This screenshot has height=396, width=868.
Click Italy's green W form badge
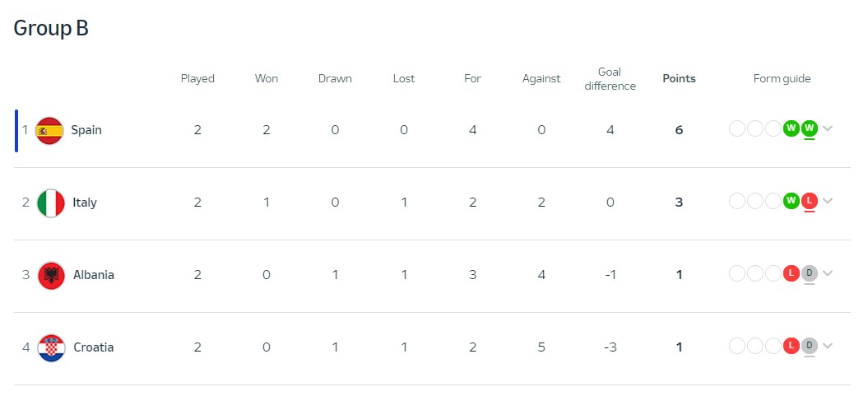pyautogui.click(x=791, y=201)
